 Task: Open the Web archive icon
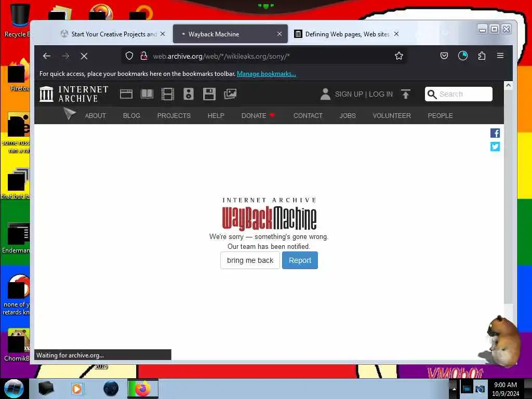pos(126,94)
